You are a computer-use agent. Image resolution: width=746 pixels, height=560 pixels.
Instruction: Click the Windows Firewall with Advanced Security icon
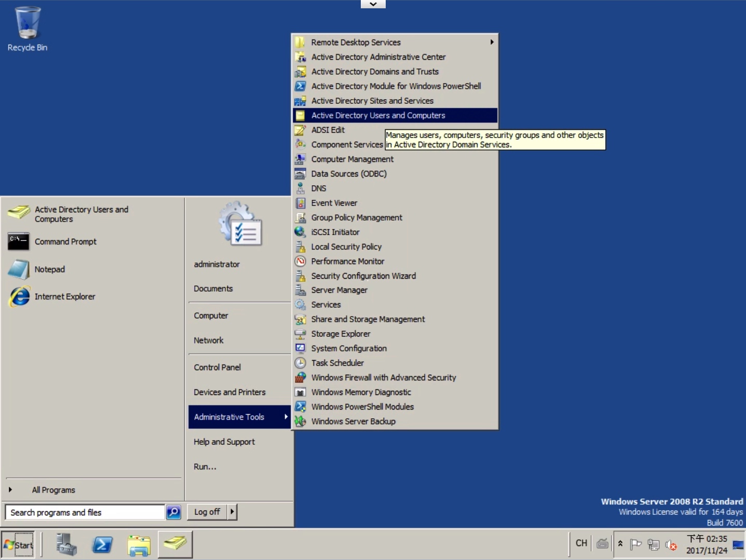point(300,377)
